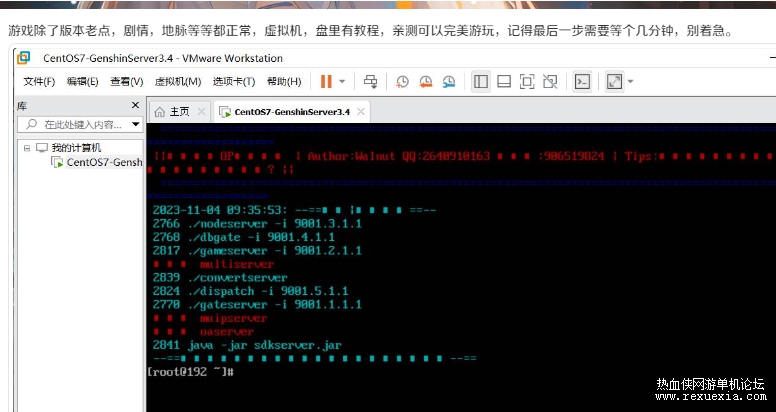The height and width of the screenshot is (412, 776).
Task: Close the 库 library panel
Action: pos(135,105)
